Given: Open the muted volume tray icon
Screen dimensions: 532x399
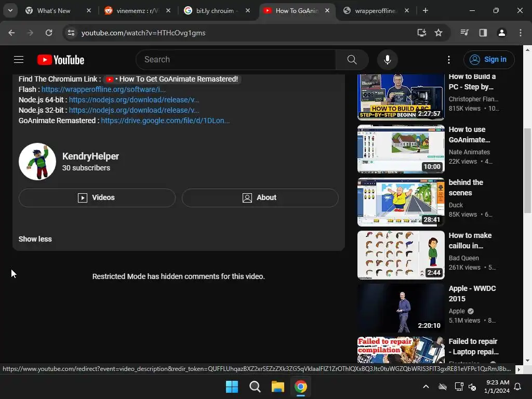Looking at the screenshot, I should 472,387.
